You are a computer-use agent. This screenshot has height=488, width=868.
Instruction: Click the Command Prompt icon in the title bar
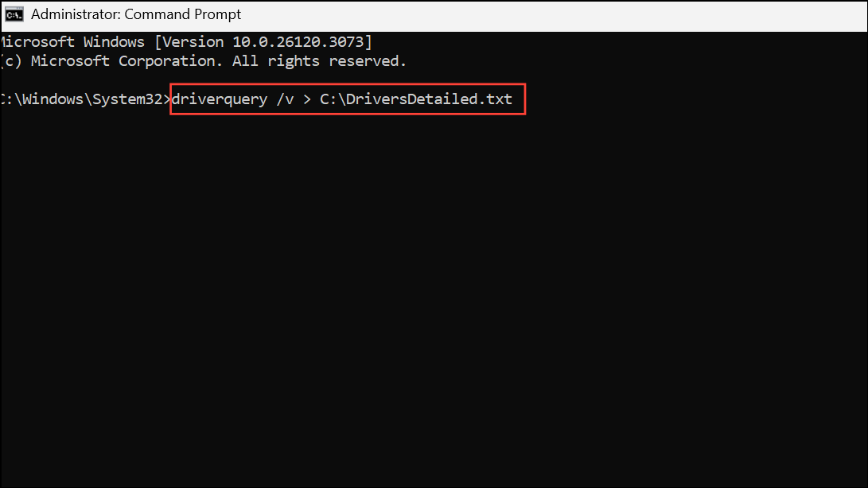point(14,14)
